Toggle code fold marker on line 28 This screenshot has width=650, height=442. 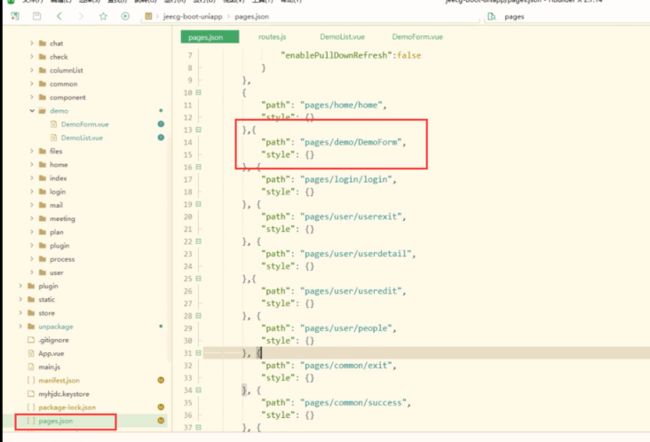(199, 316)
